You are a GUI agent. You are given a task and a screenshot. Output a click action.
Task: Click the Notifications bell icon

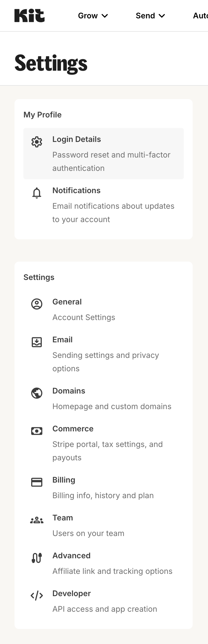tap(36, 193)
